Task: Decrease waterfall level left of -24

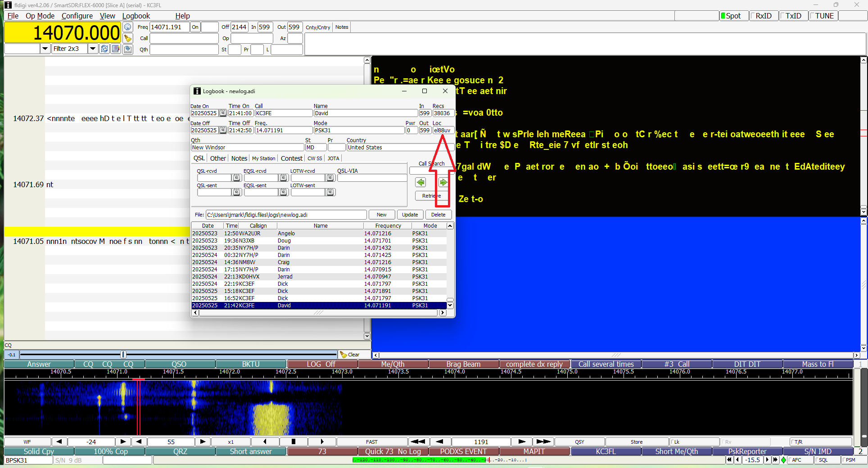Action: click(x=59, y=442)
